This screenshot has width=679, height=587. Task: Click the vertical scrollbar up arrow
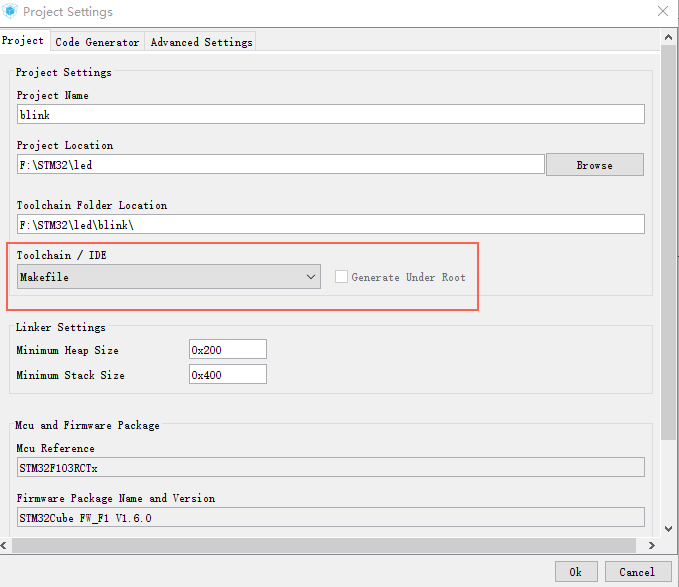(668, 37)
